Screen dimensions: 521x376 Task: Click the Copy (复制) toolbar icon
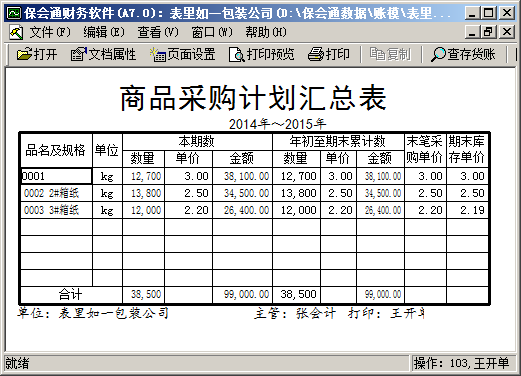[x=377, y=54]
